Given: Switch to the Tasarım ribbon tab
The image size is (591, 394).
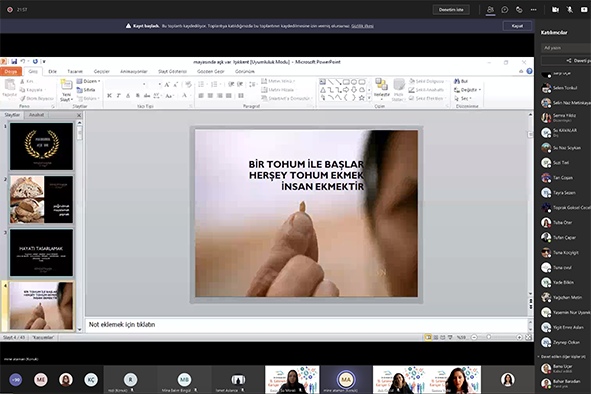Looking at the screenshot, I should tap(75, 71).
